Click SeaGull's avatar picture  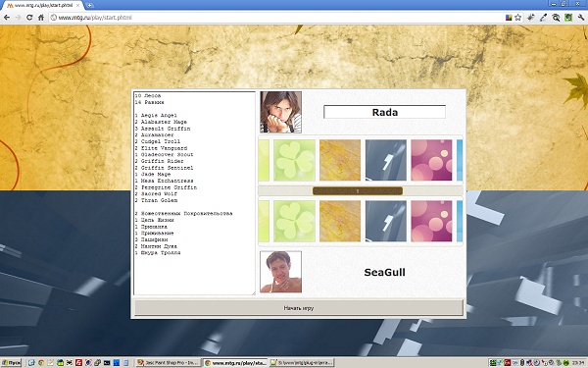click(281, 272)
